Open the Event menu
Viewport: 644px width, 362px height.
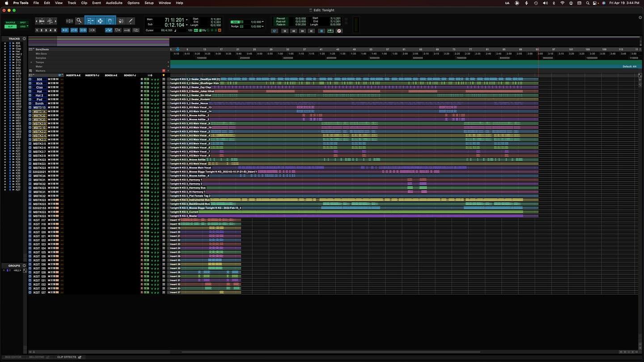[96, 3]
